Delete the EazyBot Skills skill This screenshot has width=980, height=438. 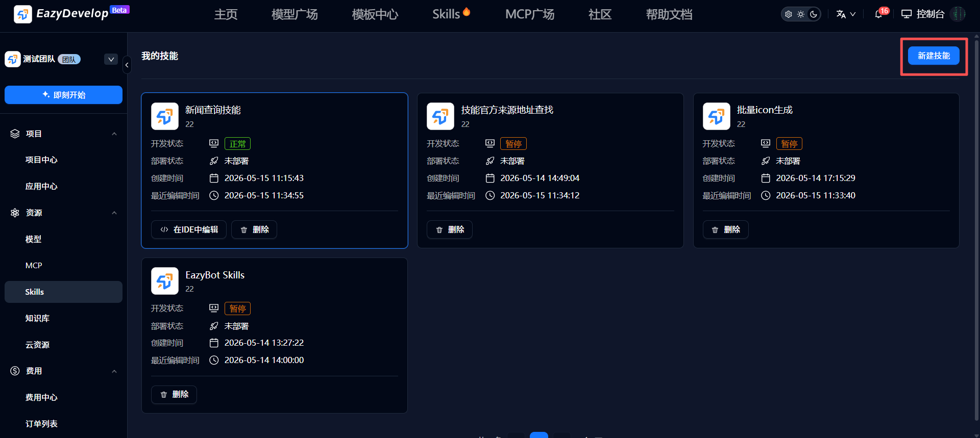tap(174, 394)
